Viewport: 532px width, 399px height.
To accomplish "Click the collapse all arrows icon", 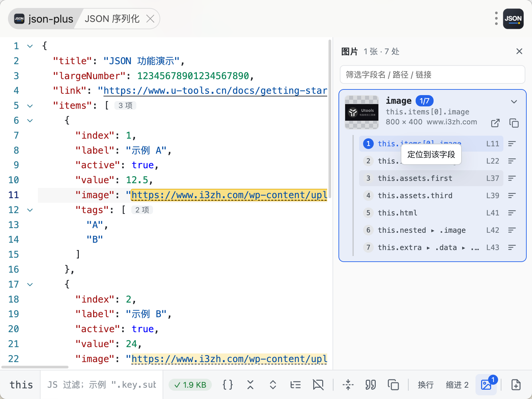I will pos(250,385).
